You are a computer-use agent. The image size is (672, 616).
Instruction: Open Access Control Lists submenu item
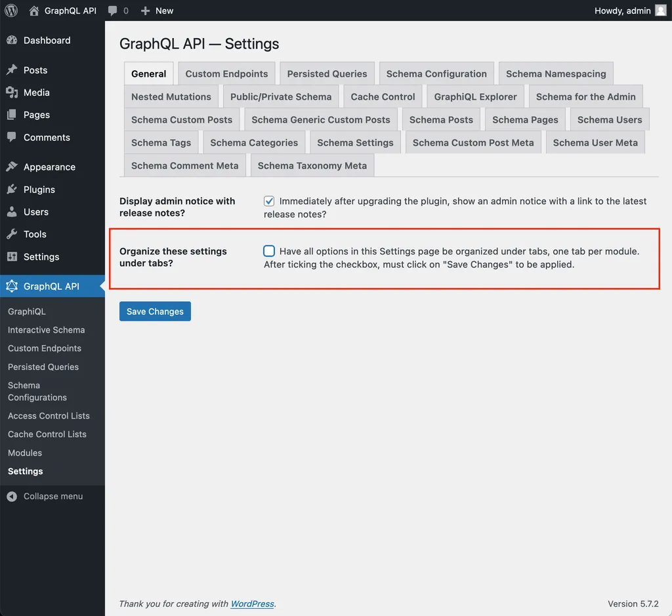pyautogui.click(x=49, y=415)
